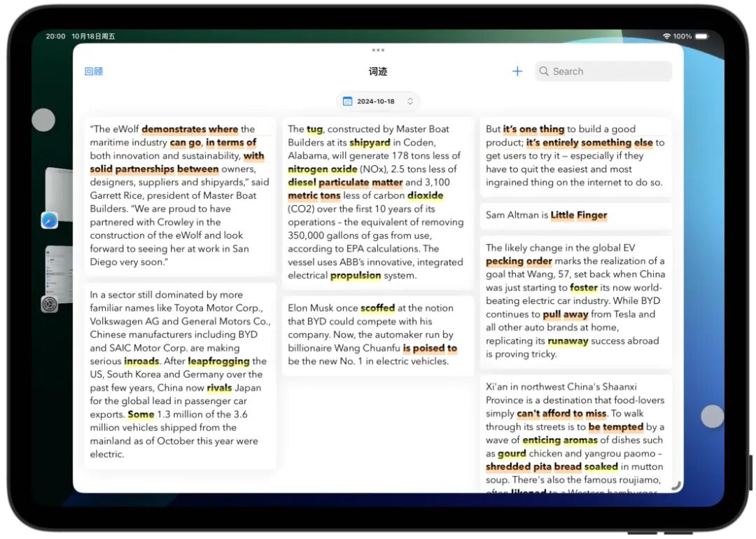Image resolution: width=756 pixels, height=539 pixels.
Task: Tap highlighted word "gourd"
Action: click(x=512, y=454)
